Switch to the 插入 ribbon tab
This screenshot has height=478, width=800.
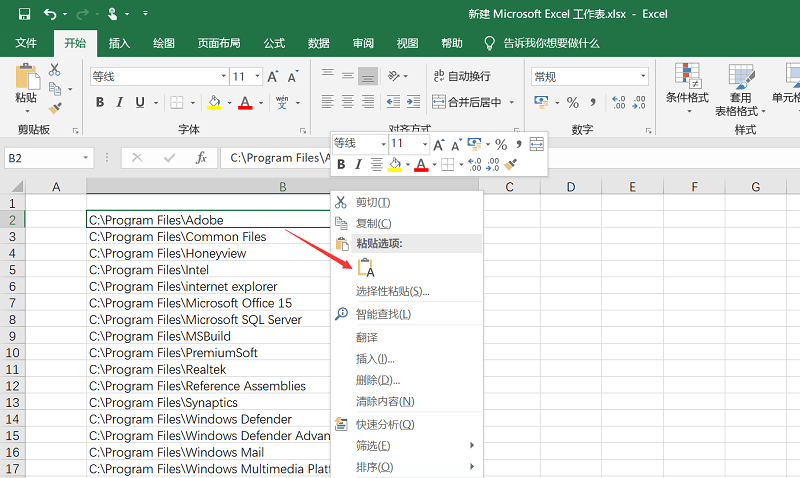[119, 43]
